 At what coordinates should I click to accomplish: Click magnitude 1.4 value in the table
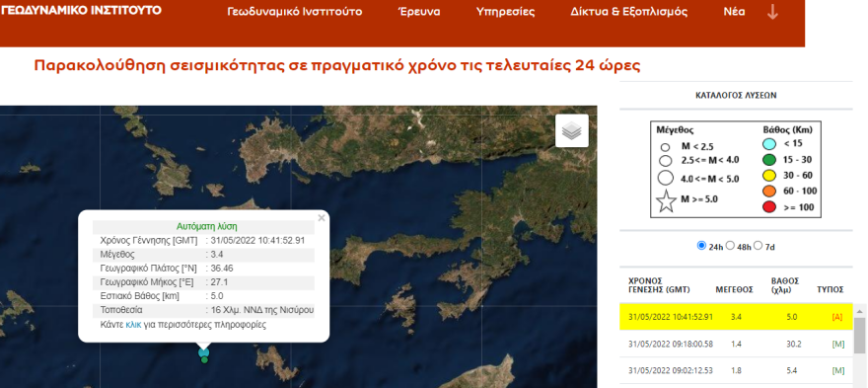(735, 344)
